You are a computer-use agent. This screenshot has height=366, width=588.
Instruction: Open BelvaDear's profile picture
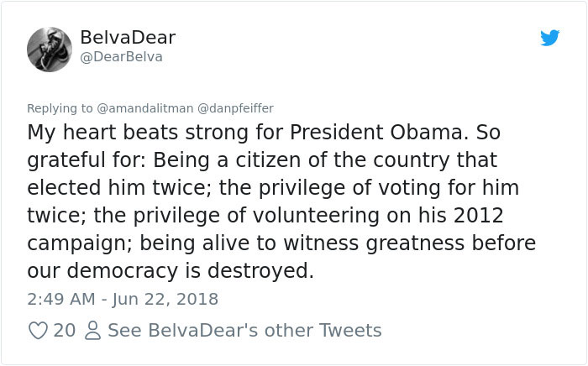pyautogui.click(x=50, y=48)
